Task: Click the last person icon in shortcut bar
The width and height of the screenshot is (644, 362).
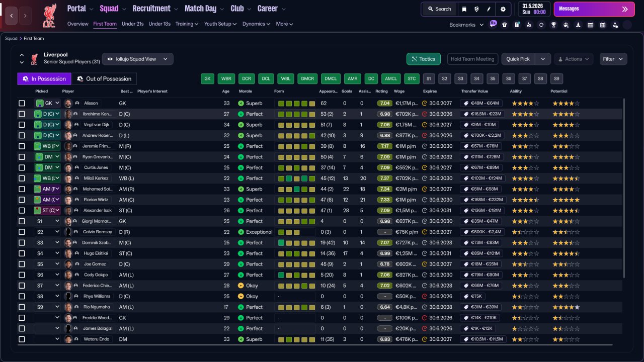Action: pyautogui.click(x=615, y=25)
